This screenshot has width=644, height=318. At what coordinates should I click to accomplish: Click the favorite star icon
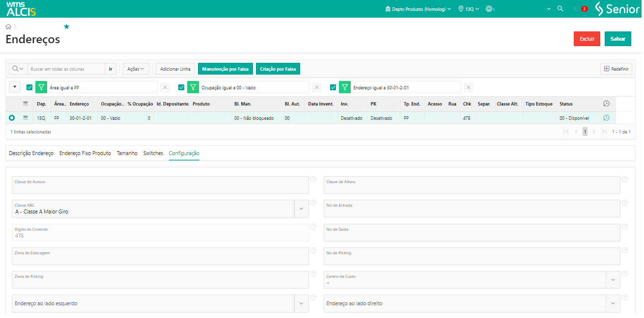coord(66,26)
